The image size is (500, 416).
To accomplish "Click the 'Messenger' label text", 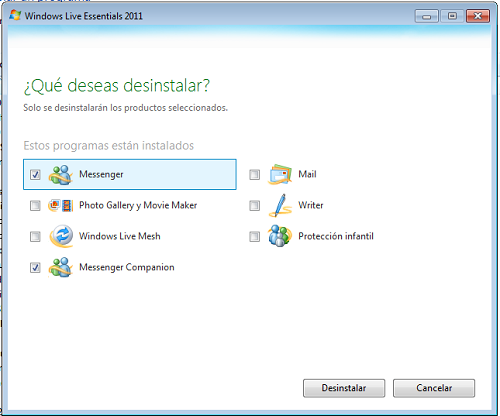I will pos(101,175).
